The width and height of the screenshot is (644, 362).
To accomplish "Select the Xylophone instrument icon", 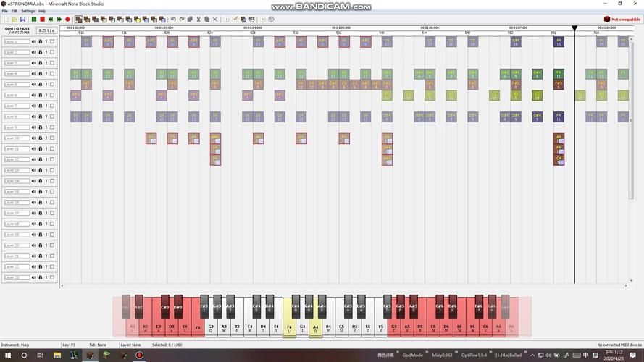I will pos(154,20).
